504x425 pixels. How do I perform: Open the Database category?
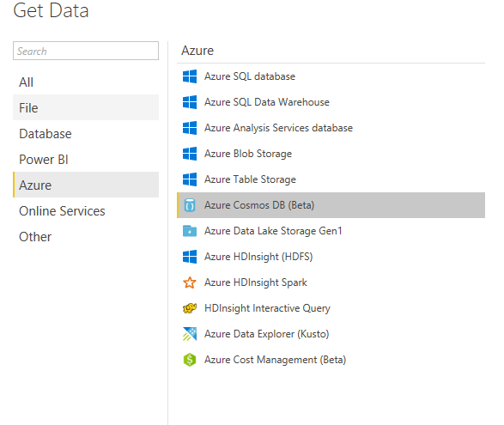[86, 133]
